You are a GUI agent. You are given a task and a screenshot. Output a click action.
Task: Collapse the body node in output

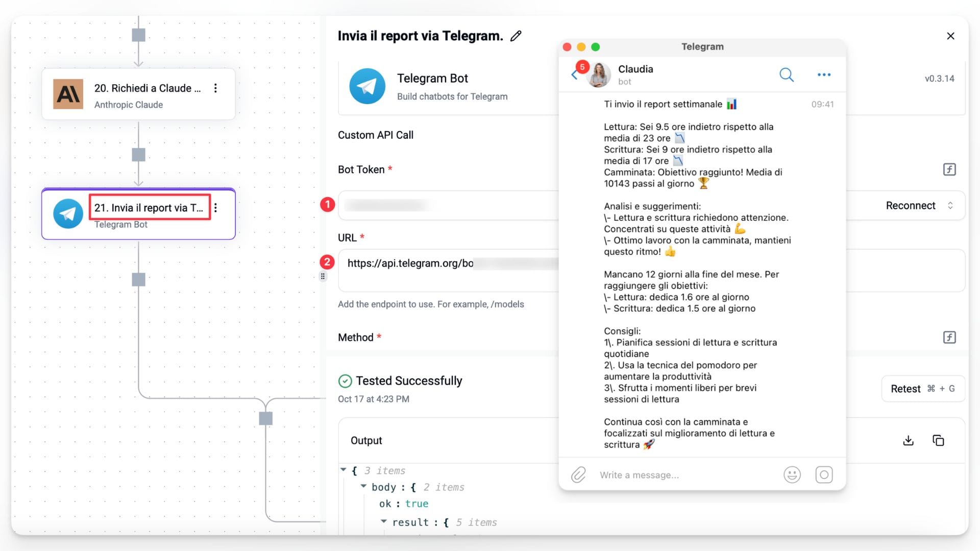pos(363,486)
